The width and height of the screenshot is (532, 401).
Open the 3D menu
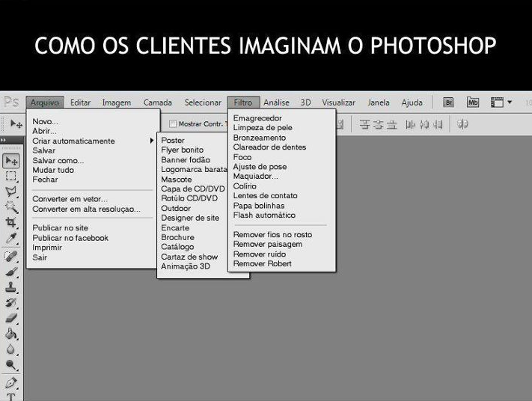pos(306,102)
